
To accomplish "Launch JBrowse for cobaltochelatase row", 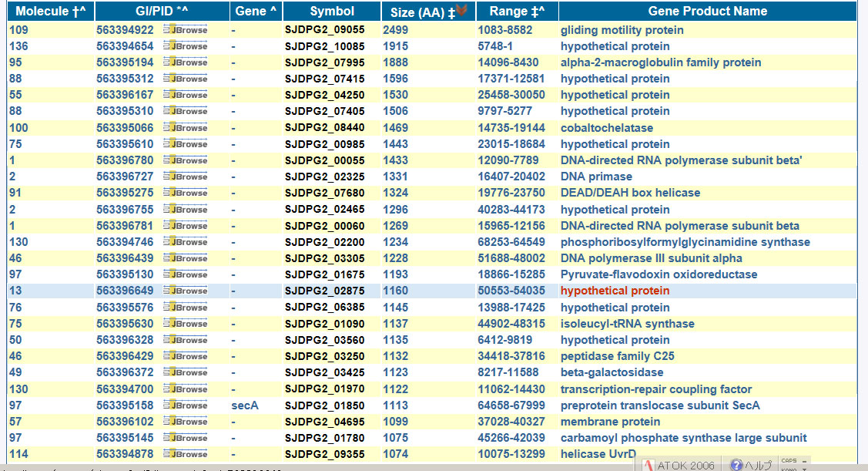I will coord(185,128).
